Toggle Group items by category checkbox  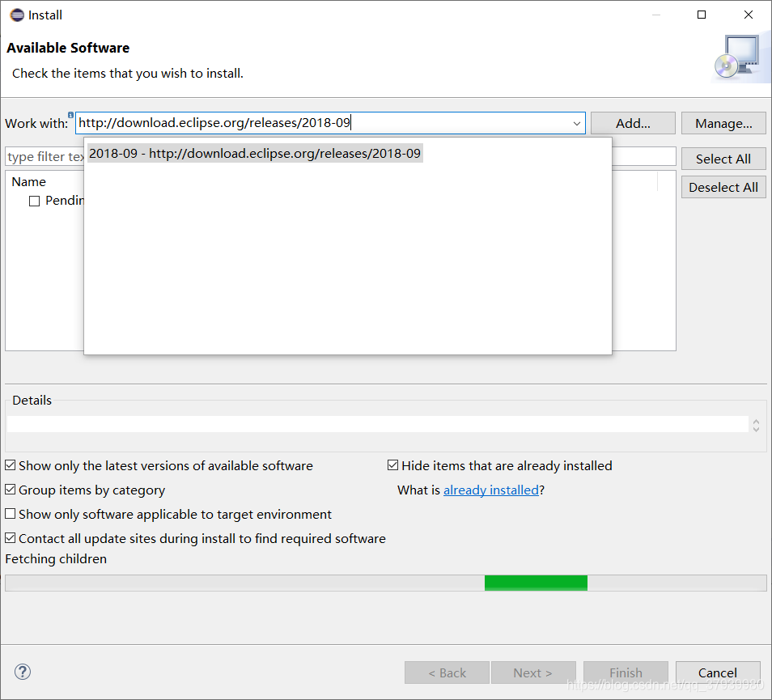pos(11,490)
